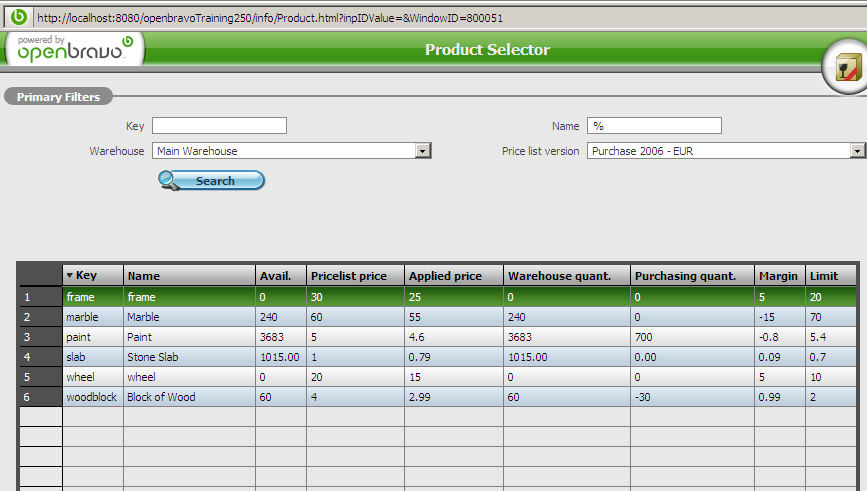The image size is (867, 491).
Task: Click the browser favicon in the address bar
Action: [19, 17]
